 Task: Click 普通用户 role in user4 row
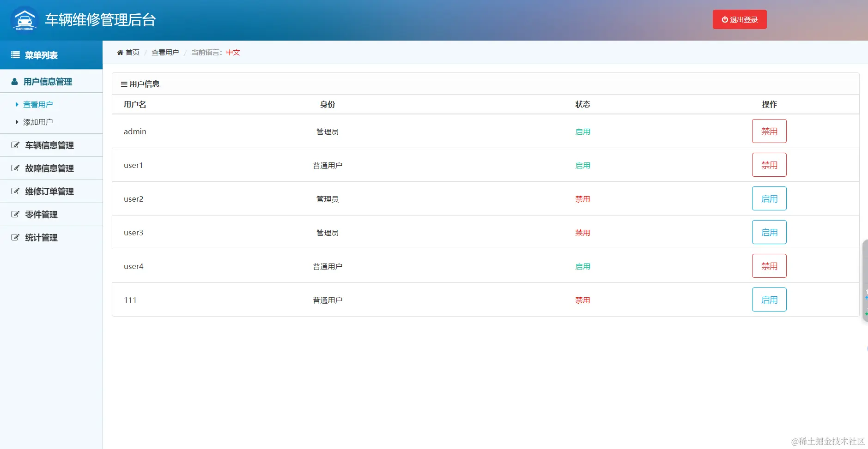click(x=328, y=266)
